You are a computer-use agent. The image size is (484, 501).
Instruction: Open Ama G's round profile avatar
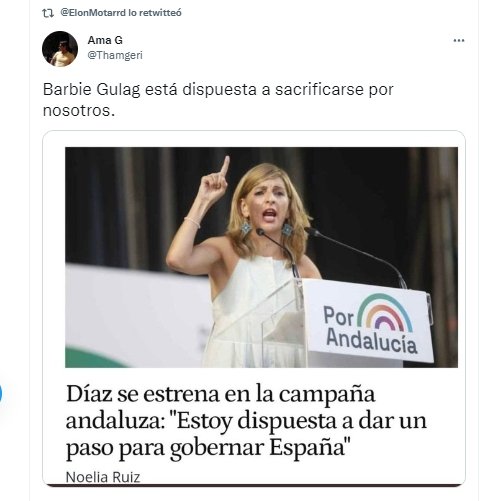coord(60,49)
